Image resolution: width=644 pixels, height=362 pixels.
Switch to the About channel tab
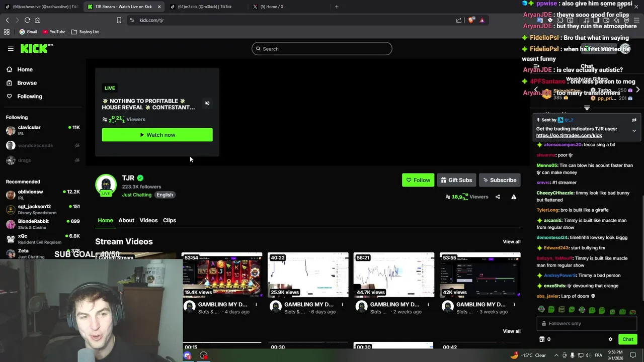(x=126, y=220)
